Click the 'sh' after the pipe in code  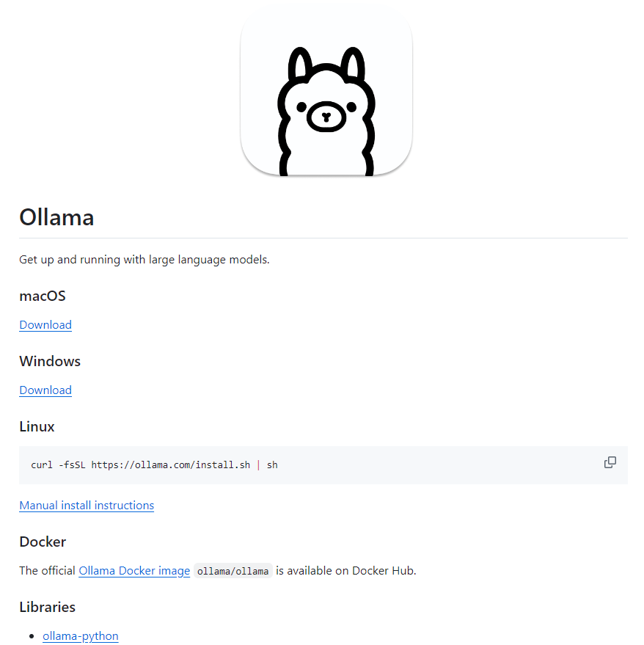[272, 464]
